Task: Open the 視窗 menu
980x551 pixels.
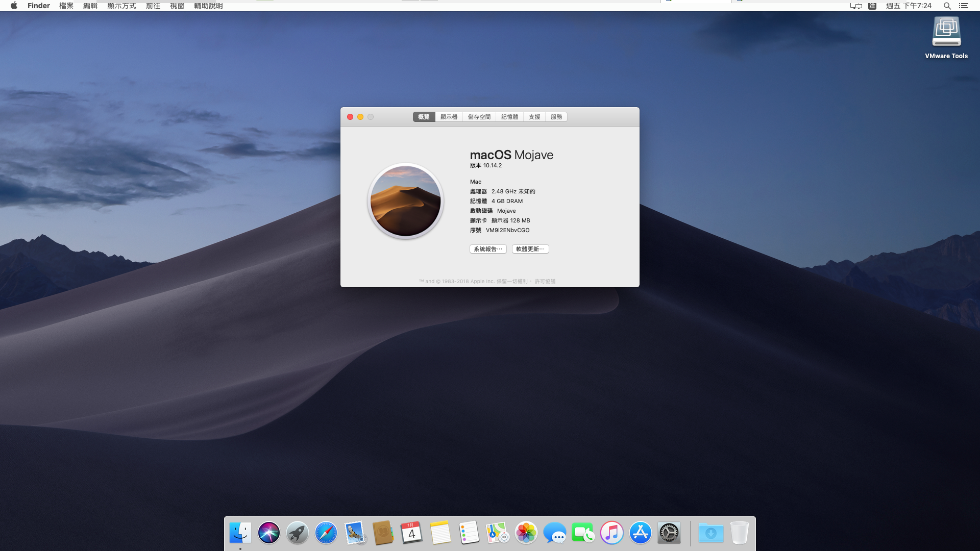Action: [177, 6]
